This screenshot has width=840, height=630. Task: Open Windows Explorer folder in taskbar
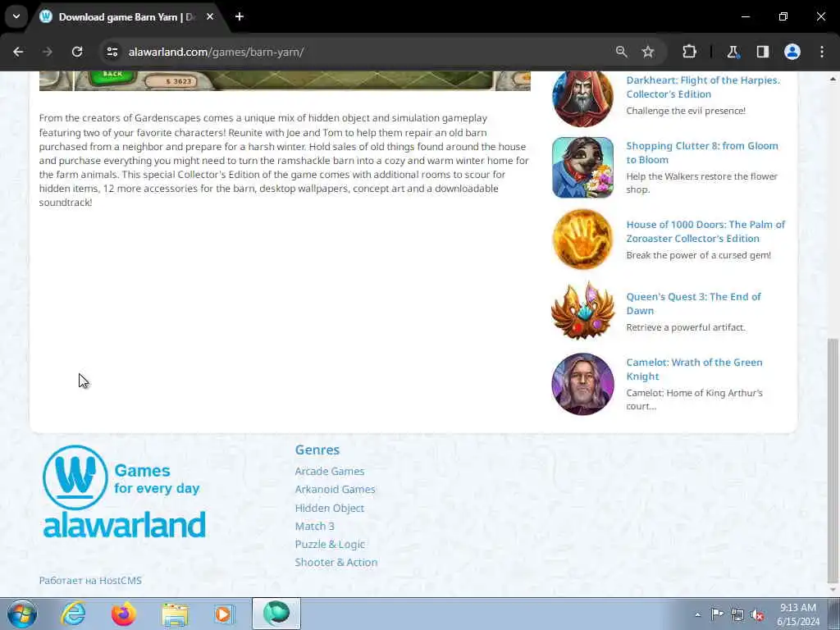pyautogui.click(x=176, y=614)
